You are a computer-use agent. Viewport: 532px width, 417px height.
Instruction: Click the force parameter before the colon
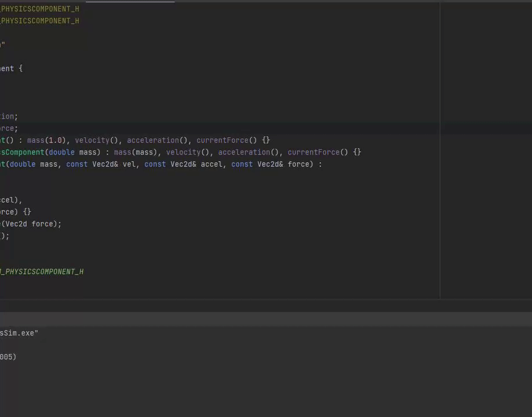(x=298, y=164)
